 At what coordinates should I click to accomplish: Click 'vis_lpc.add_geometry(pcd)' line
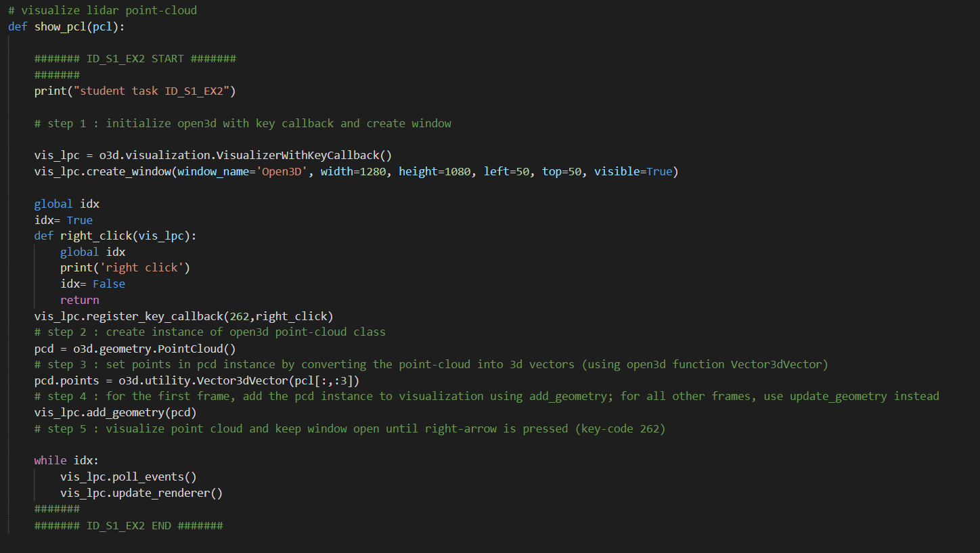(x=116, y=413)
